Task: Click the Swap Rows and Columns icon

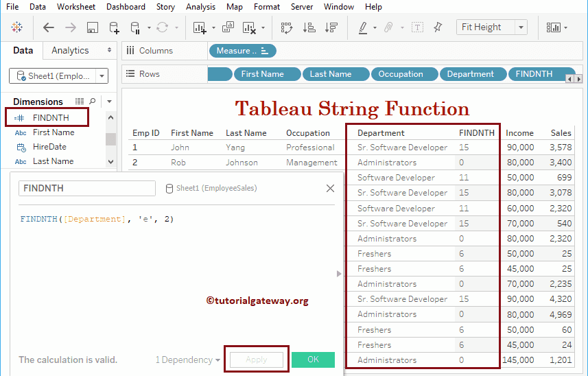Action: (287, 27)
